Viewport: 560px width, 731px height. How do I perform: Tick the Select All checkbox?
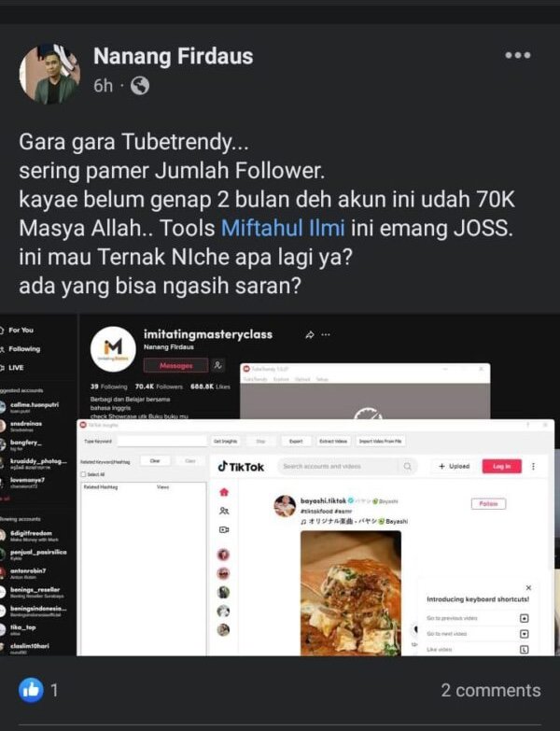(x=83, y=474)
